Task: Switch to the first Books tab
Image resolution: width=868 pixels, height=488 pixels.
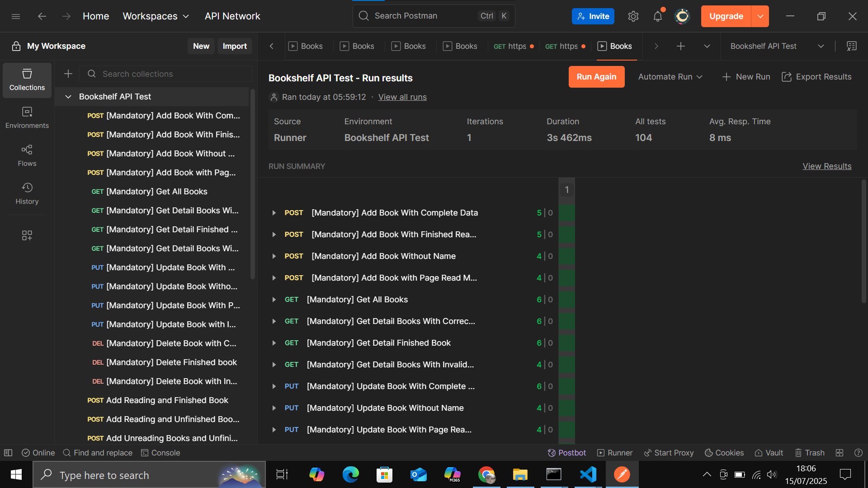Action: [306, 46]
